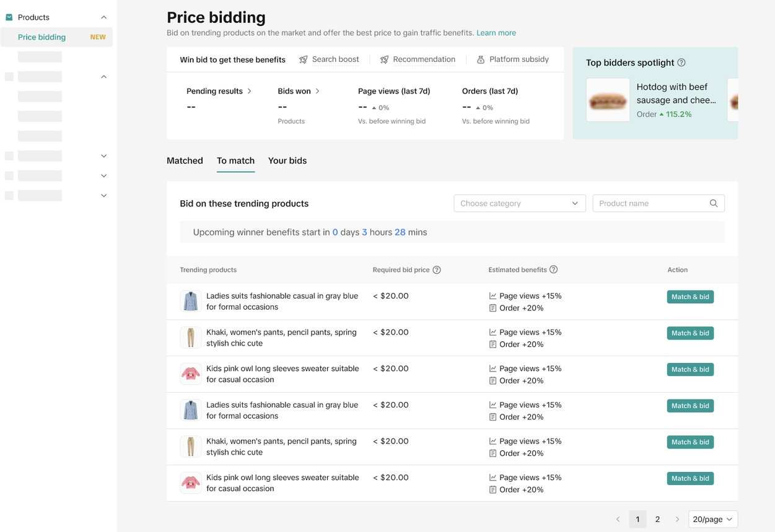Open Pending results details
Viewport: 775px width, 532px height.
219,91
